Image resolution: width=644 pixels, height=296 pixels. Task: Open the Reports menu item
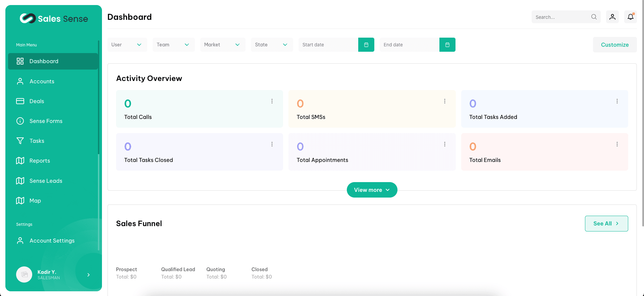(x=53, y=161)
